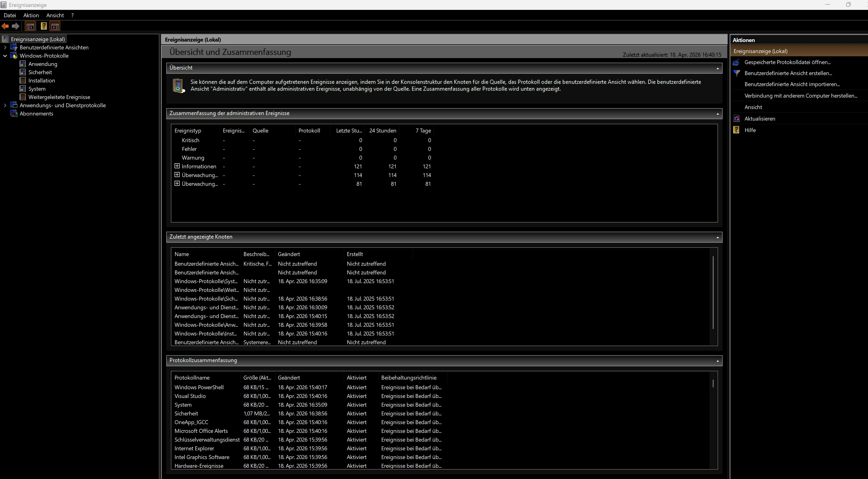
Task: Click the Weitergeleitete Ereignisse log icon
Action: 23,97
